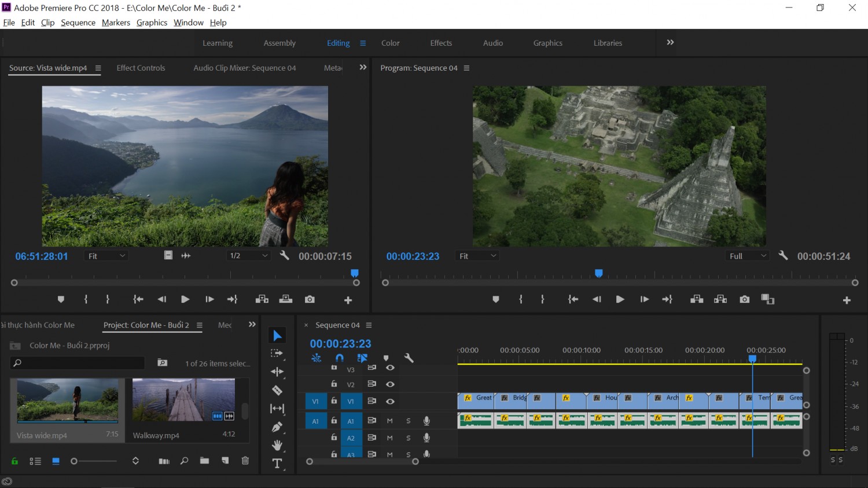868x488 pixels.
Task: Export frame from Program monitor camera icon
Action: (x=744, y=299)
